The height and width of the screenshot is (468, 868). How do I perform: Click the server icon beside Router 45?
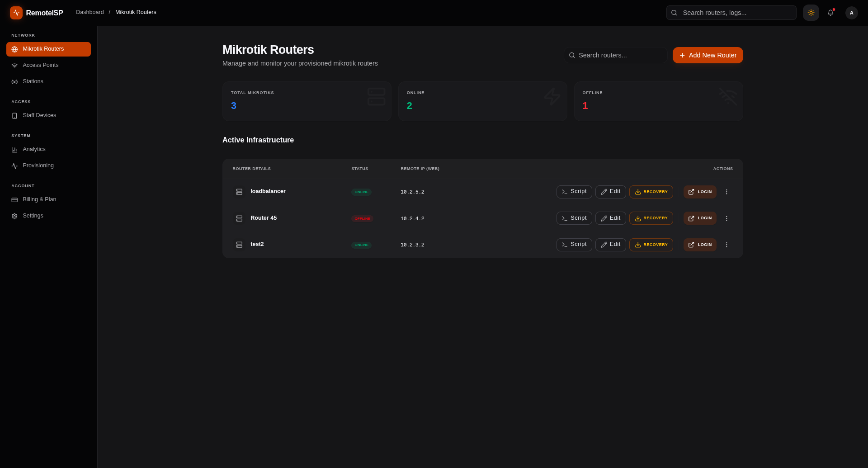239,218
